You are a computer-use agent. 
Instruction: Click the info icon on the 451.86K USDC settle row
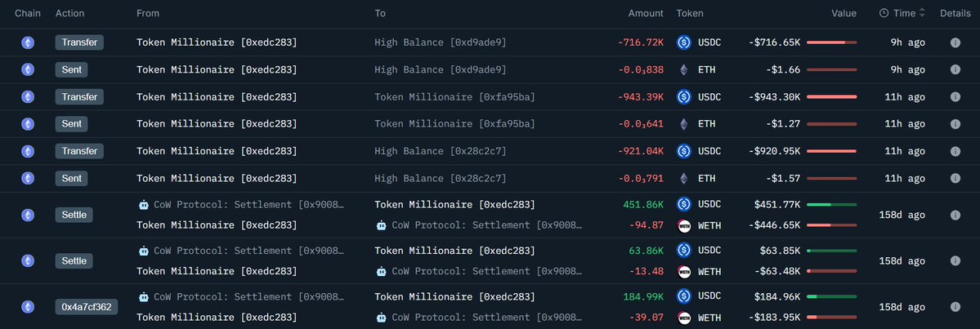955,215
